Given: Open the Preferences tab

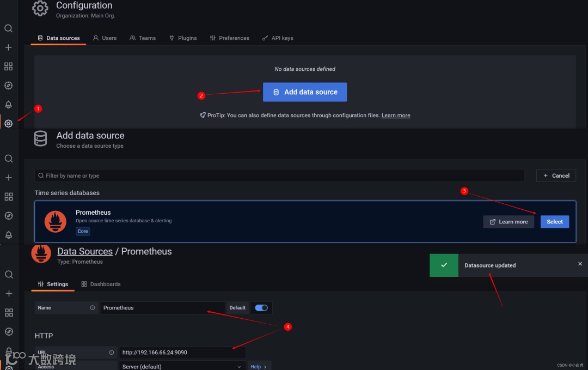Looking at the screenshot, I should tap(230, 38).
